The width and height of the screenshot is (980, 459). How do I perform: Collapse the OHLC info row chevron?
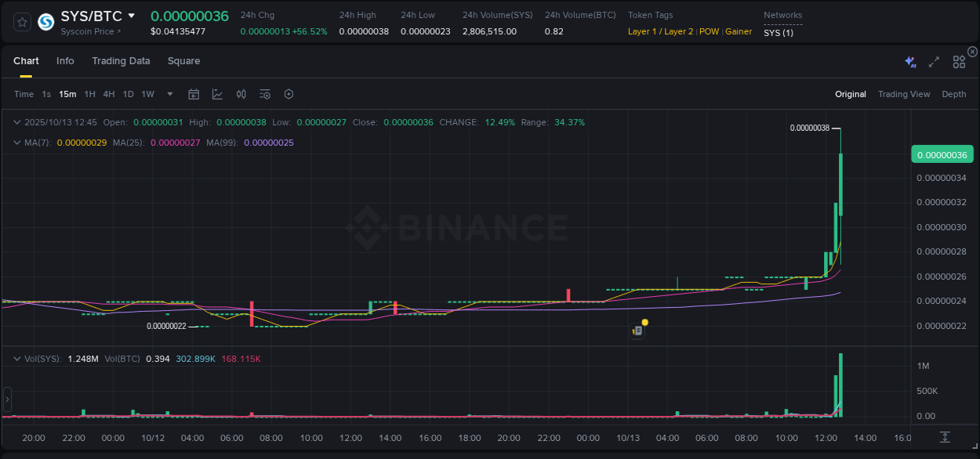click(17, 122)
